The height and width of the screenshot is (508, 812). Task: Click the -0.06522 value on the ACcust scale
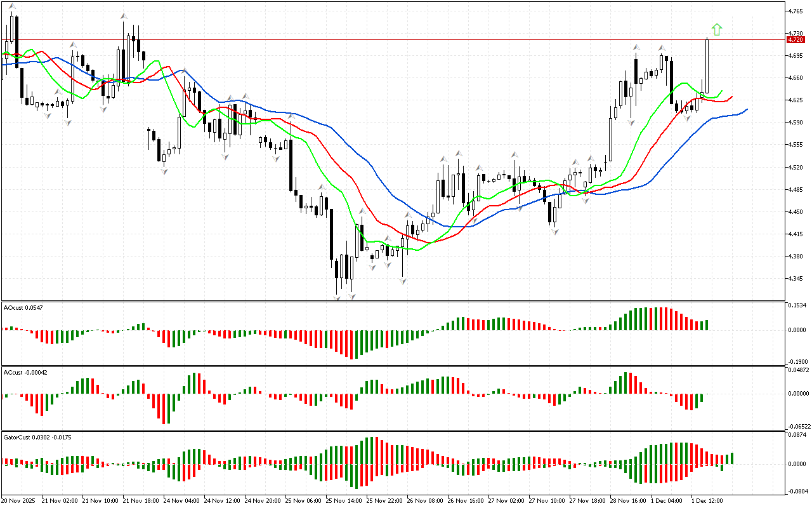(x=797, y=426)
